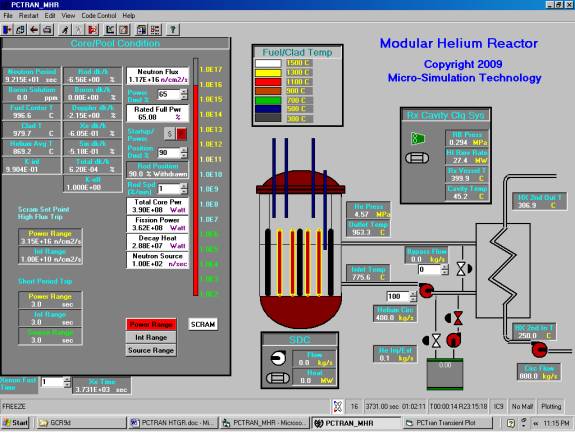
Task: Click the helium circulator pump icon
Action: [426, 291]
